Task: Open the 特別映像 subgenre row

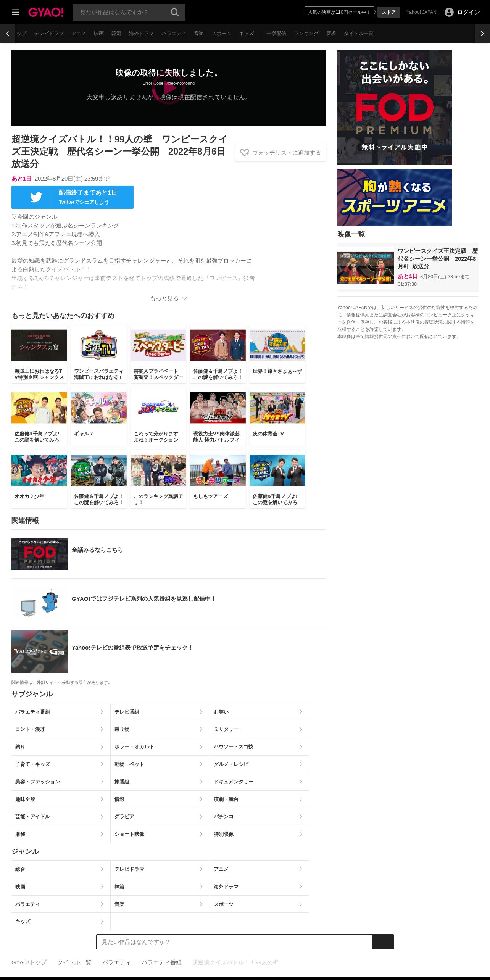Action: [259, 834]
